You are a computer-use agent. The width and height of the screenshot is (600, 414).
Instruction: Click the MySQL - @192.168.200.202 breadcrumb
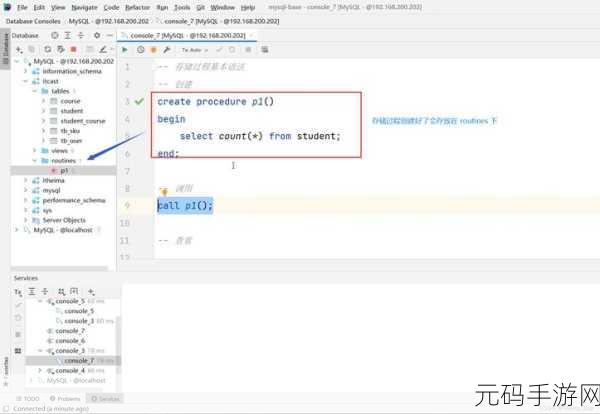click(109, 21)
